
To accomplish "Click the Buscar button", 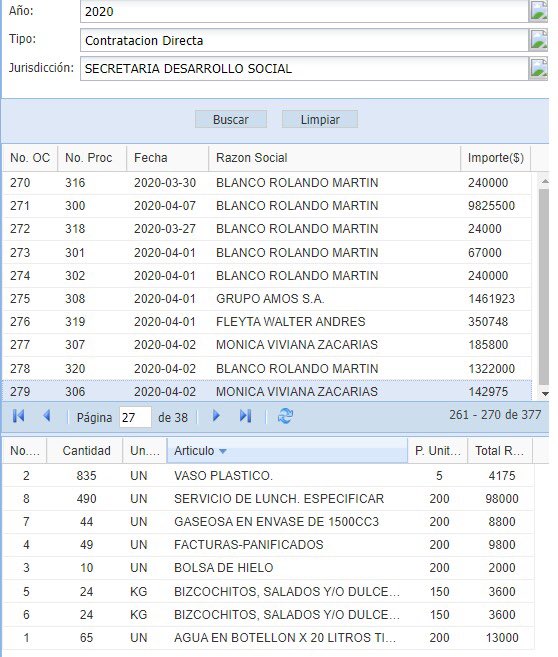I will tap(231, 119).
